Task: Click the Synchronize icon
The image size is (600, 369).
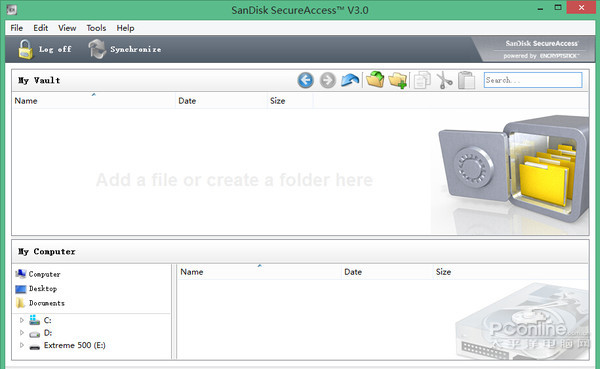Action: 97,49
